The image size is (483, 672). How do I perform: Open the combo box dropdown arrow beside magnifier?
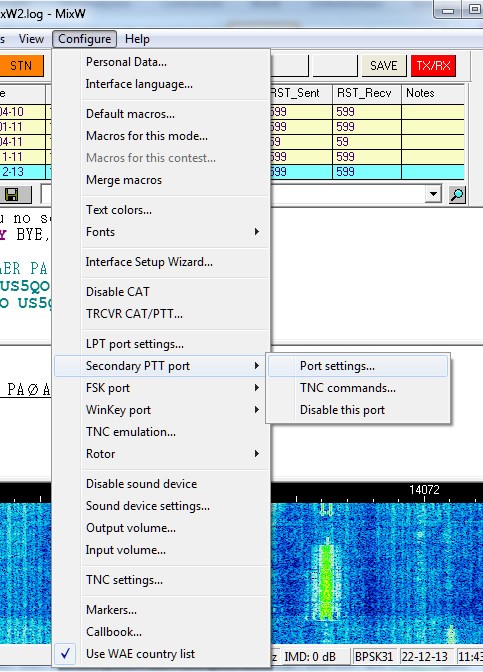(434, 195)
